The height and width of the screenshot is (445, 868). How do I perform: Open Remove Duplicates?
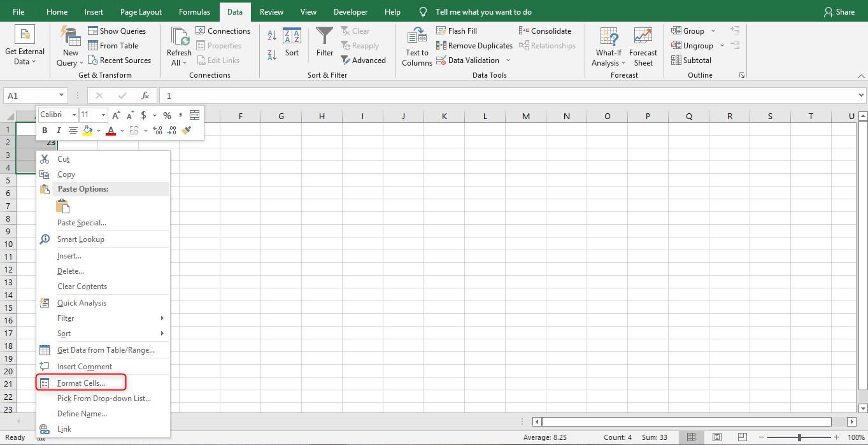[474, 45]
